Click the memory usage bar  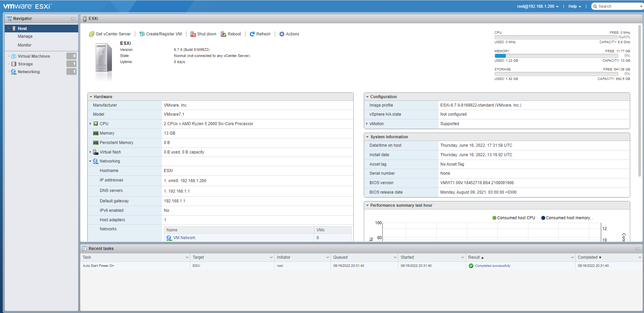pyautogui.click(x=556, y=56)
